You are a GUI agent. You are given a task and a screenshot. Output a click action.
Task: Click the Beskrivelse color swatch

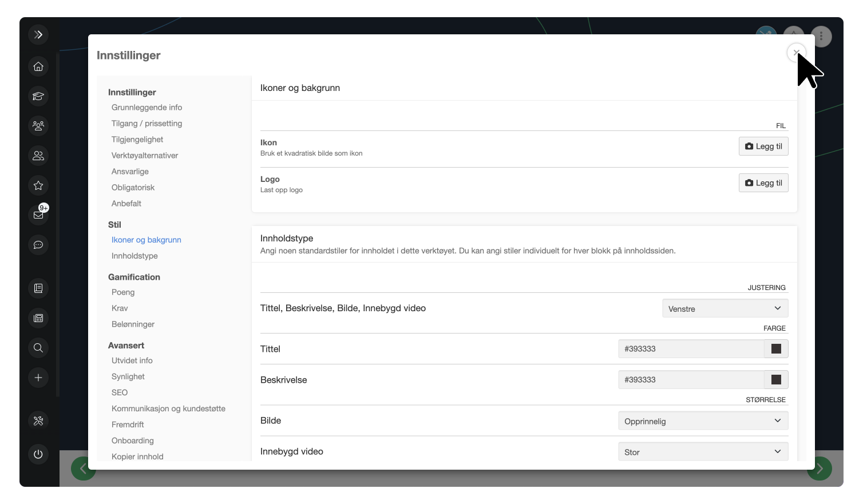click(776, 380)
